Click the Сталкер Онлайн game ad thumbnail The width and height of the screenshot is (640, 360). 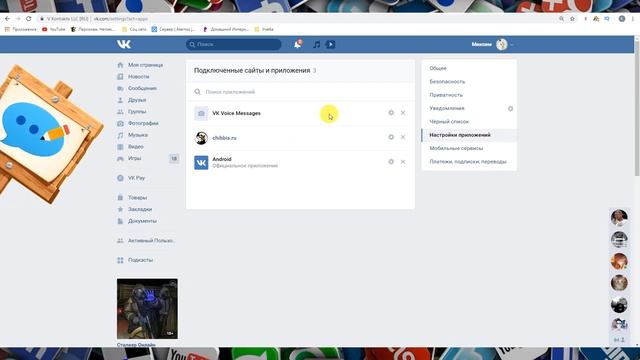click(147, 309)
